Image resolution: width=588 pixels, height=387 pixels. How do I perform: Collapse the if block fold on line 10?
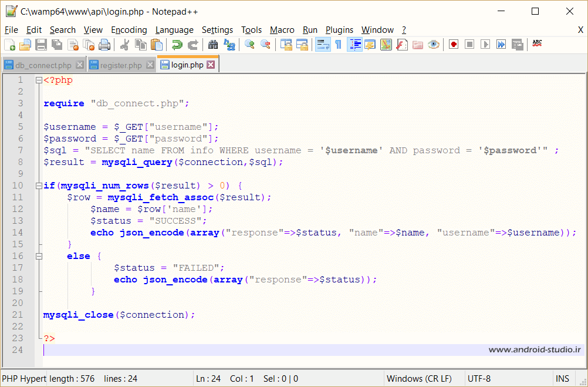point(39,186)
